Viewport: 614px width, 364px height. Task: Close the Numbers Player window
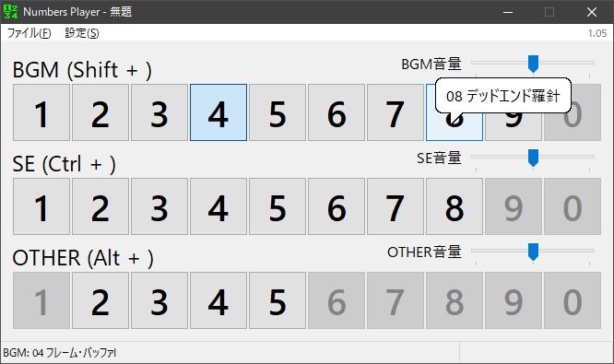click(592, 12)
